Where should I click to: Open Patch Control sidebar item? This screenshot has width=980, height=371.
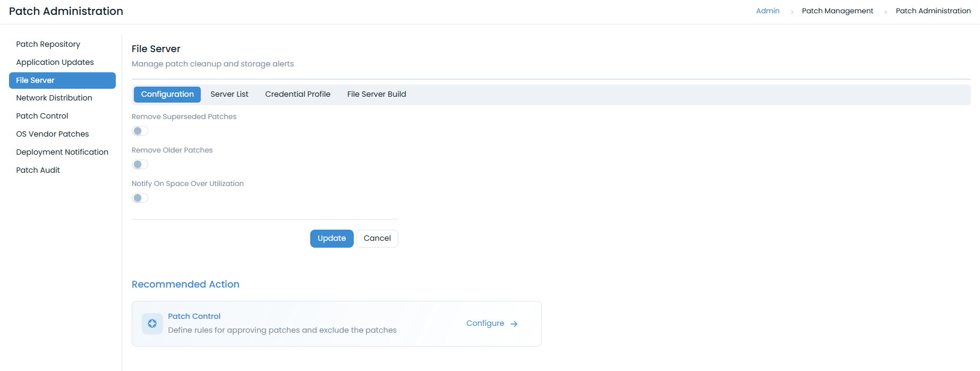tap(42, 116)
